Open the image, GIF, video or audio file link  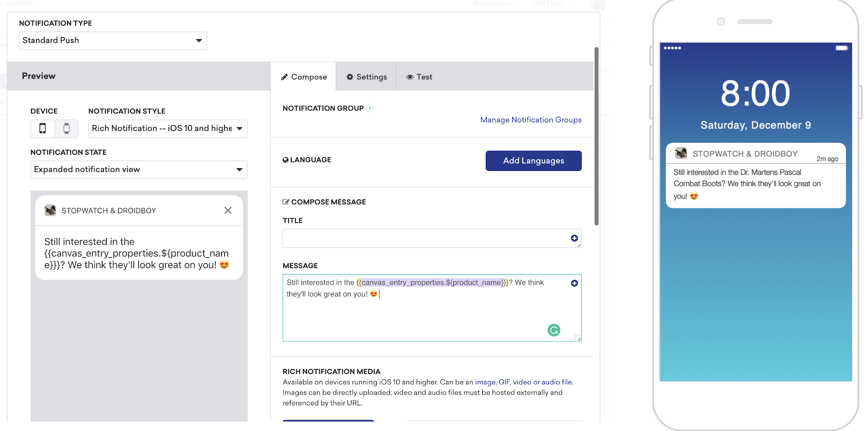[524, 382]
